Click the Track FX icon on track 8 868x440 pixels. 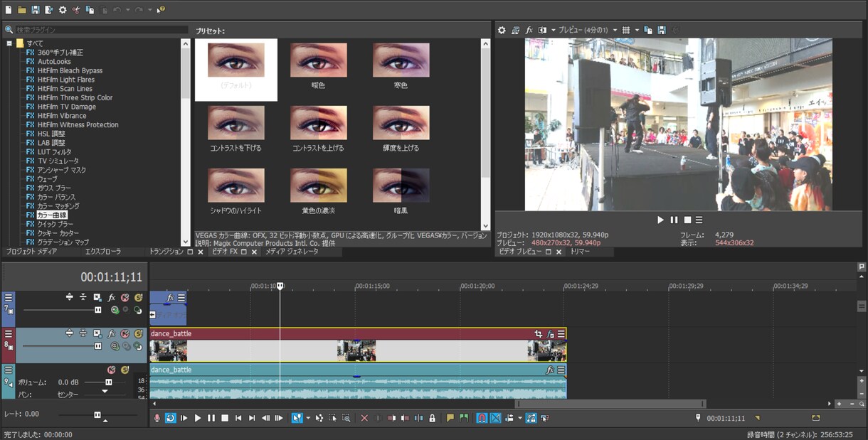click(x=112, y=333)
